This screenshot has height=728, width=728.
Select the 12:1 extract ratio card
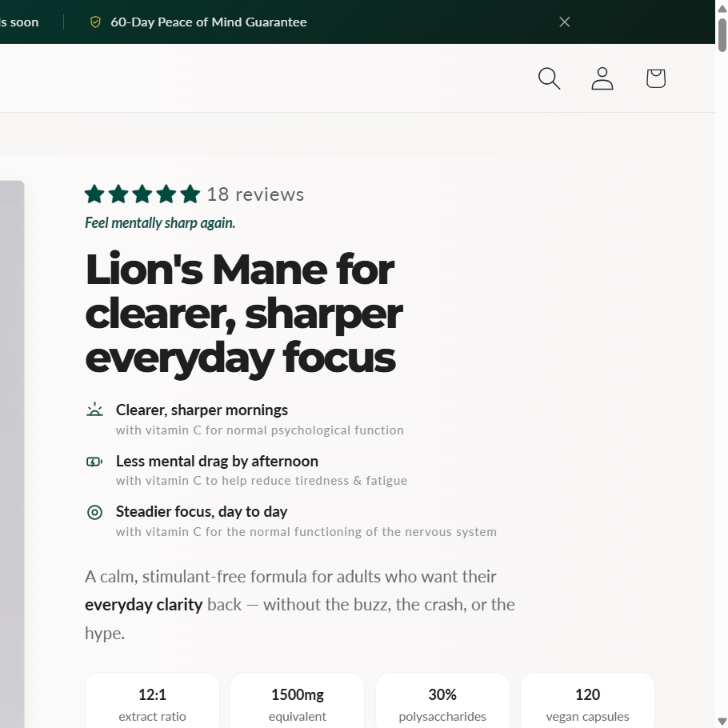[x=152, y=701]
